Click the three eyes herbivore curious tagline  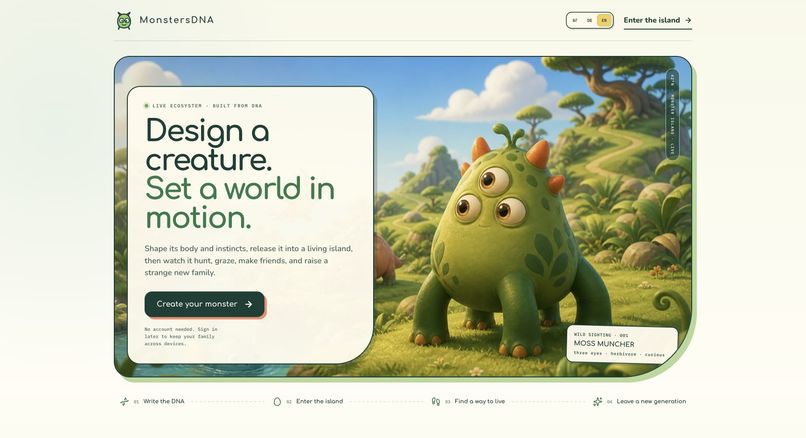pyautogui.click(x=619, y=354)
